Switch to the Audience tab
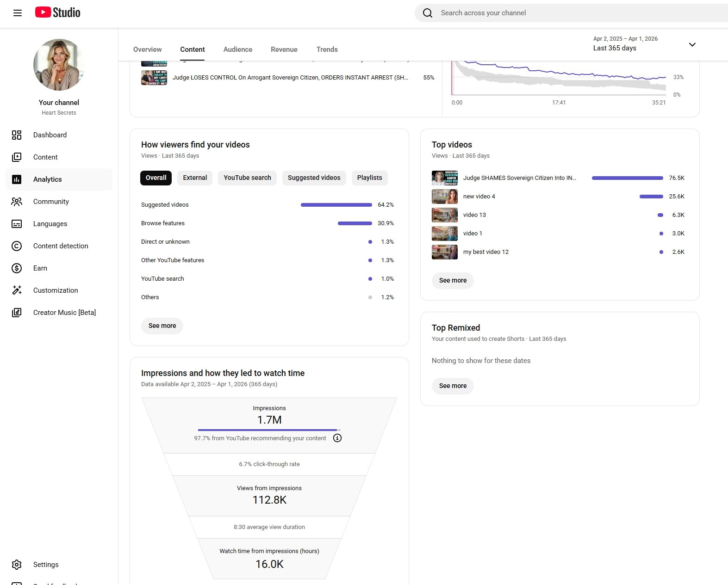 (x=237, y=49)
